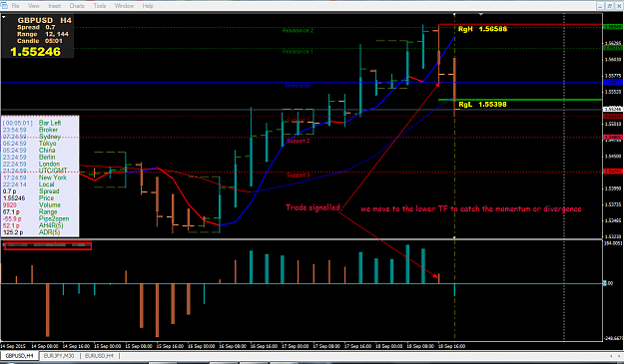This screenshot has height=364, width=624.
Task: Click the 14 Sep 2015 time axis label
Action: [14, 346]
